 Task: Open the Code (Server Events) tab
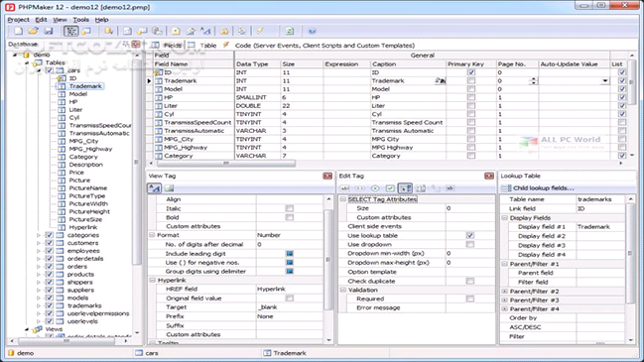319,46
